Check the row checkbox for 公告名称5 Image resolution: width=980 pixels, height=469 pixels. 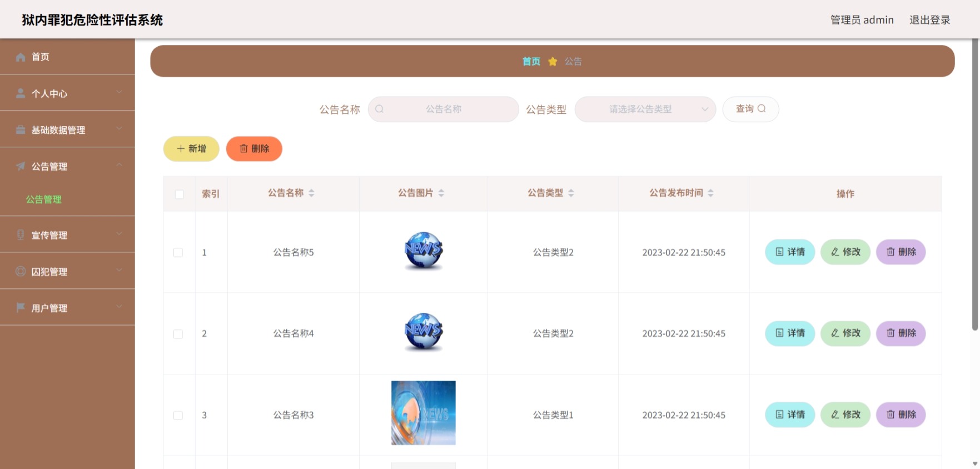178,252
